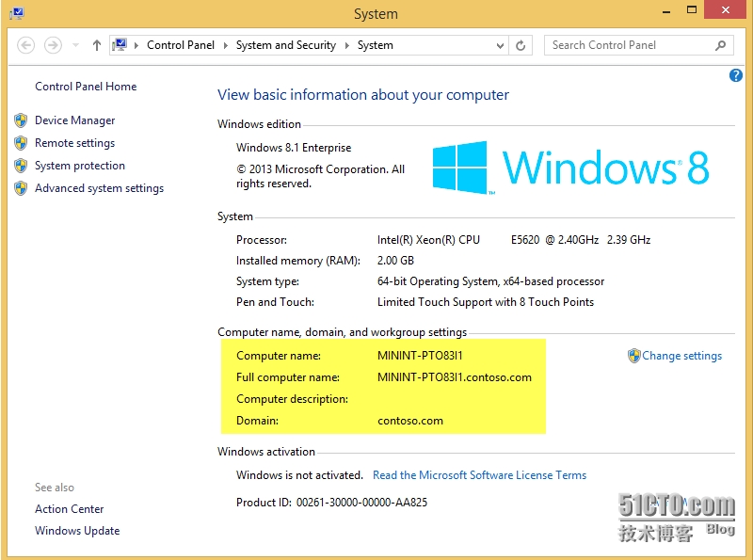753x560 pixels.
Task: Click the View basic information heading
Action: (363, 95)
